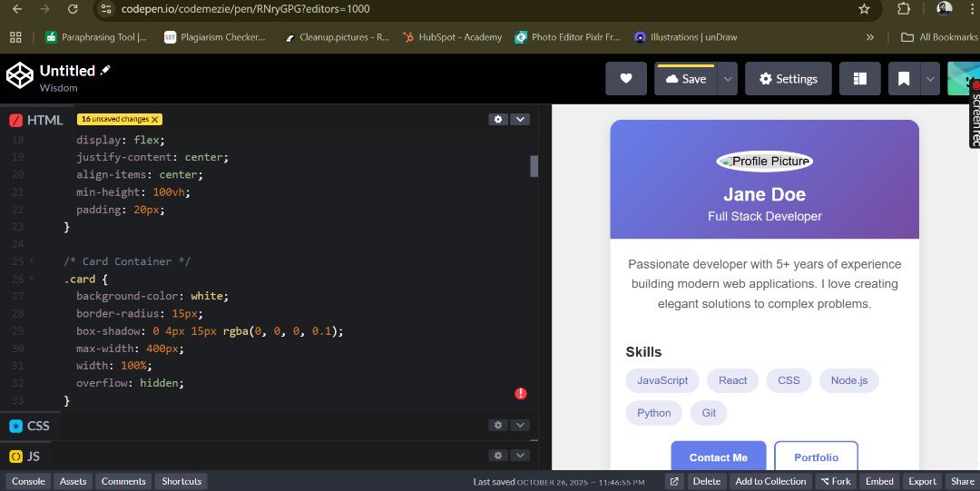Viewport: 980px width, 491px height.
Task: Edit pen title with pencil icon
Action: click(105, 70)
